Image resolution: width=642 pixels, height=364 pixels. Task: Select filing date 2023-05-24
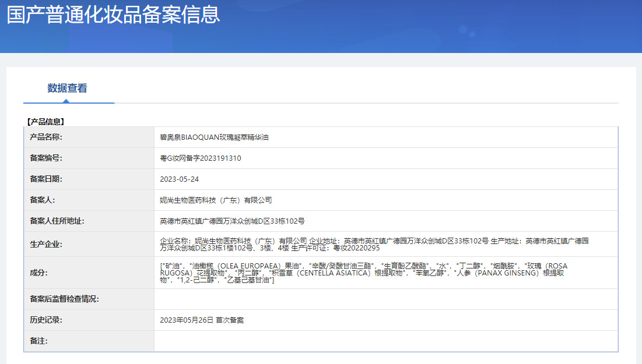point(180,179)
